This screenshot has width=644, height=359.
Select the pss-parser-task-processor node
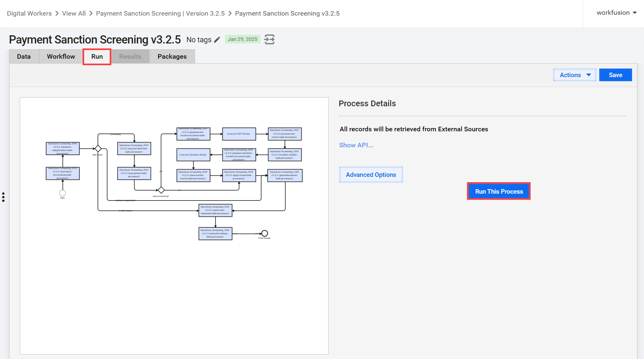134,173
